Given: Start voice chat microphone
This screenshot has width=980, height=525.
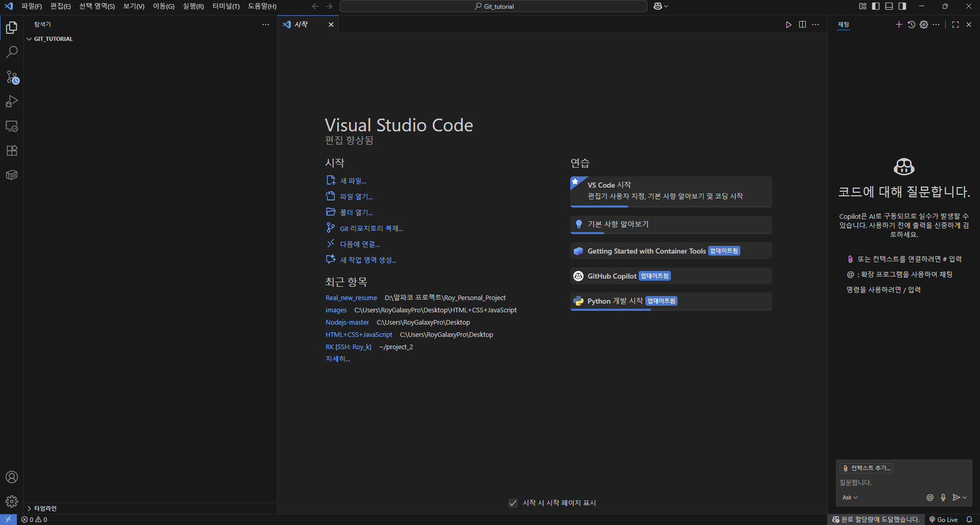Looking at the screenshot, I should click(943, 497).
